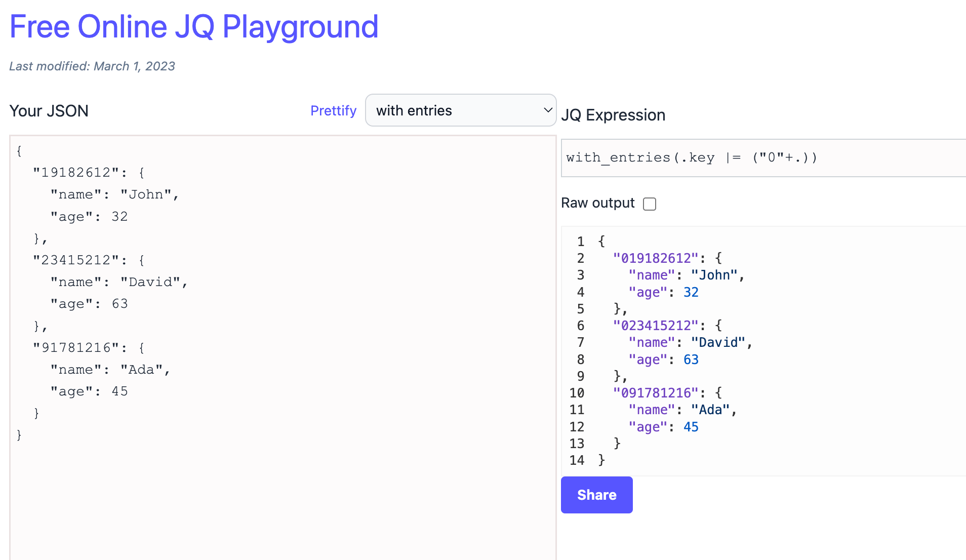Click the "019182612" key in output
966x560 pixels.
pos(656,258)
